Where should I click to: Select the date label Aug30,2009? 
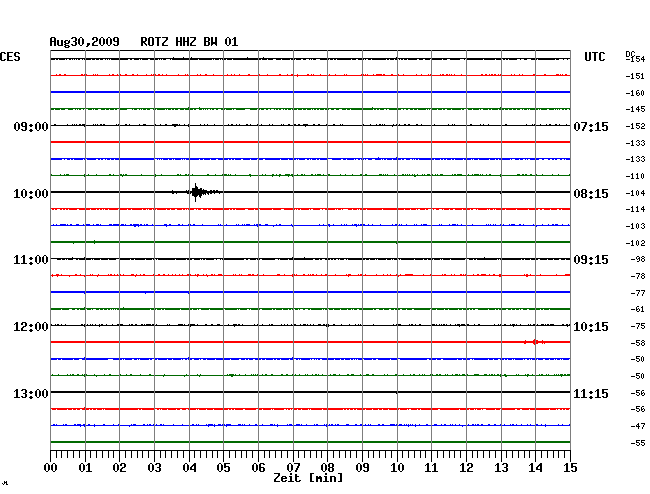(85, 42)
